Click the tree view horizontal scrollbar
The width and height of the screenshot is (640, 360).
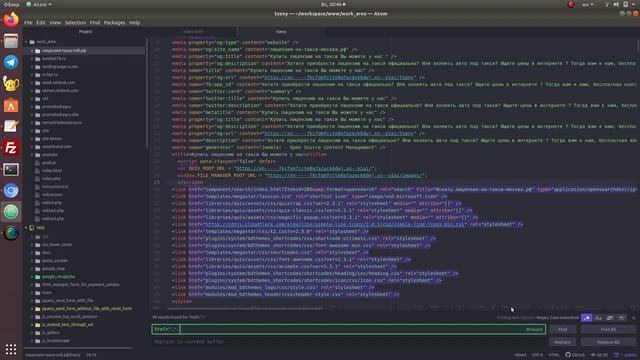point(78,348)
